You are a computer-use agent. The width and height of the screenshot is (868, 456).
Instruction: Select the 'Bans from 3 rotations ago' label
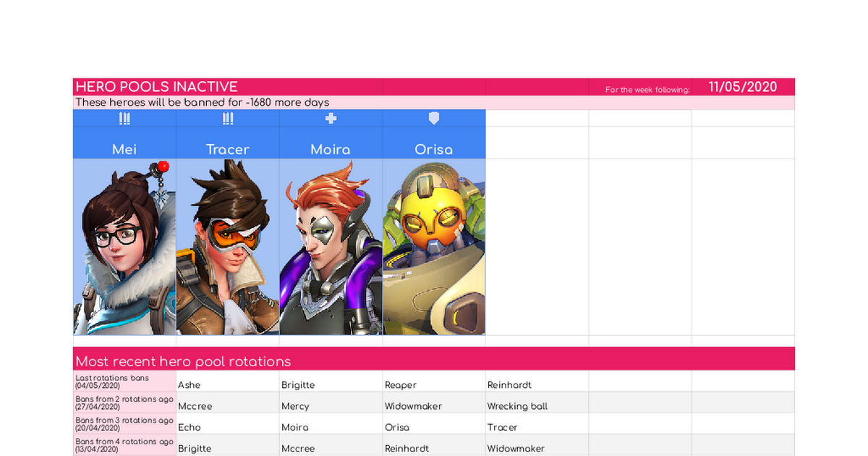coord(124,423)
